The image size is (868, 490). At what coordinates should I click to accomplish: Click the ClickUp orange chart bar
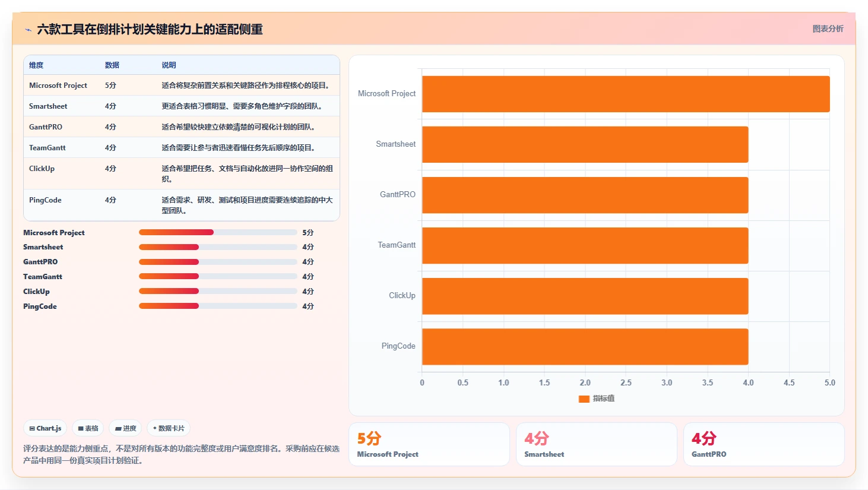585,296
